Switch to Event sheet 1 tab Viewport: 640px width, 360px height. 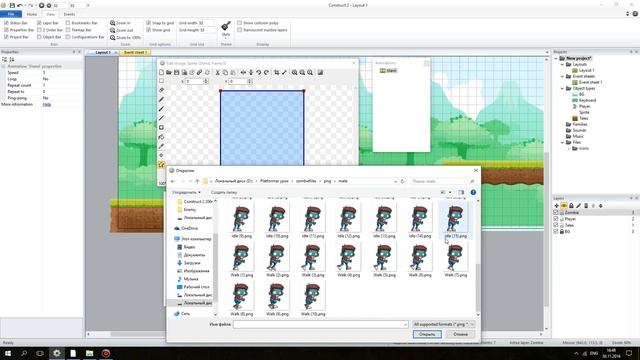[135, 52]
